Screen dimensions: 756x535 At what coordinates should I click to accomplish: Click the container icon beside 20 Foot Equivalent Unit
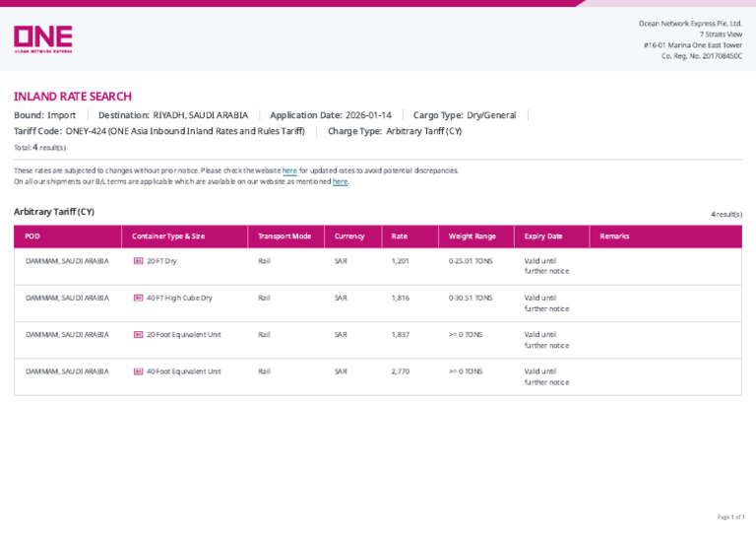[139, 335]
